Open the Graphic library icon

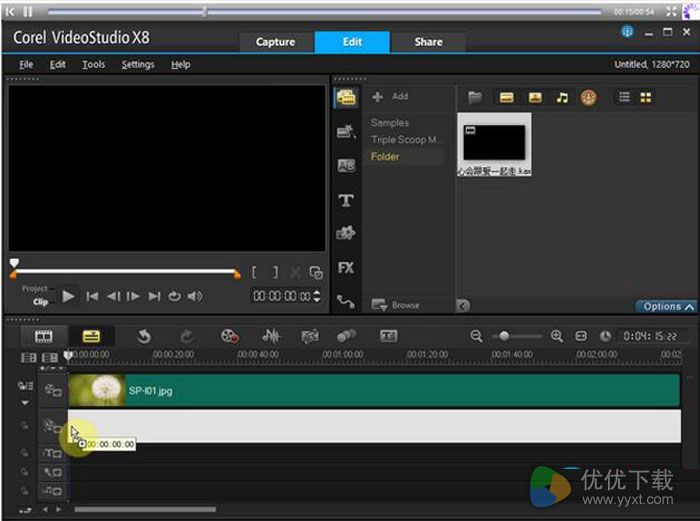coord(346,233)
